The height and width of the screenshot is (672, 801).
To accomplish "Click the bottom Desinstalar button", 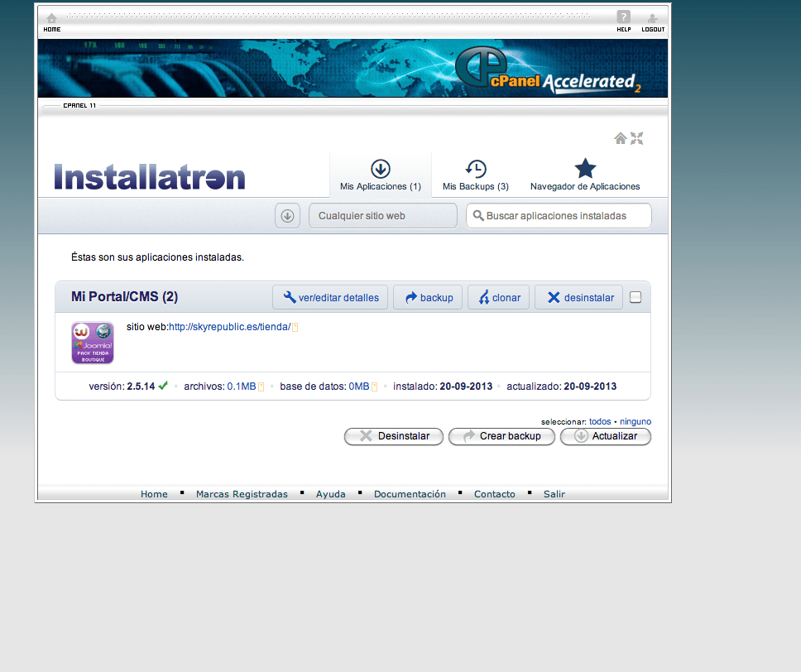I will click(394, 436).
